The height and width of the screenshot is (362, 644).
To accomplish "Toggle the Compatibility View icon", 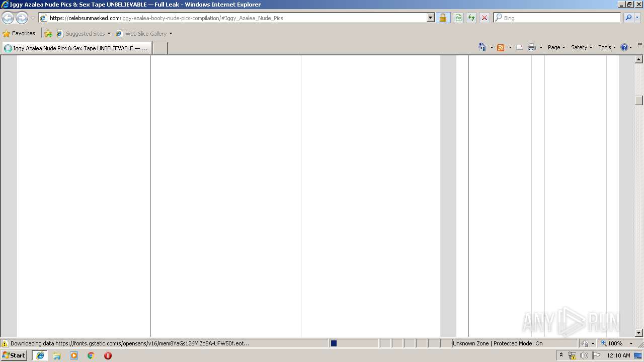I will click(458, 18).
